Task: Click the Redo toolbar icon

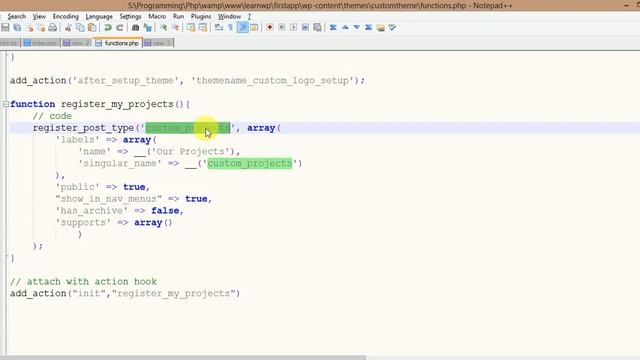Action: coord(120,27)
